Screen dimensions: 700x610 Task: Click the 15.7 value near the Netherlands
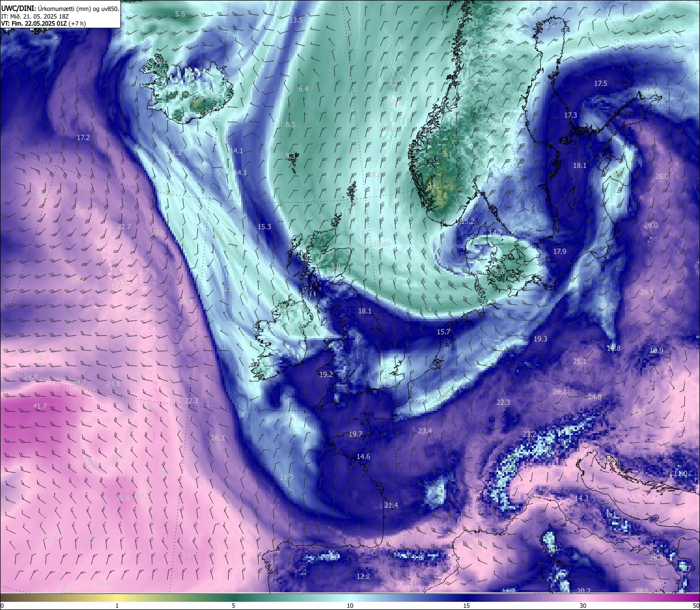[444, 332]
